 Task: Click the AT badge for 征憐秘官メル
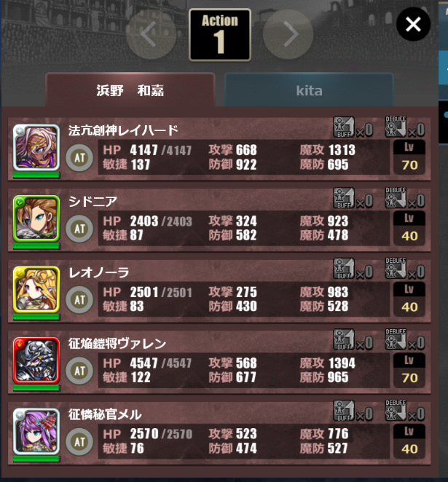79,442
